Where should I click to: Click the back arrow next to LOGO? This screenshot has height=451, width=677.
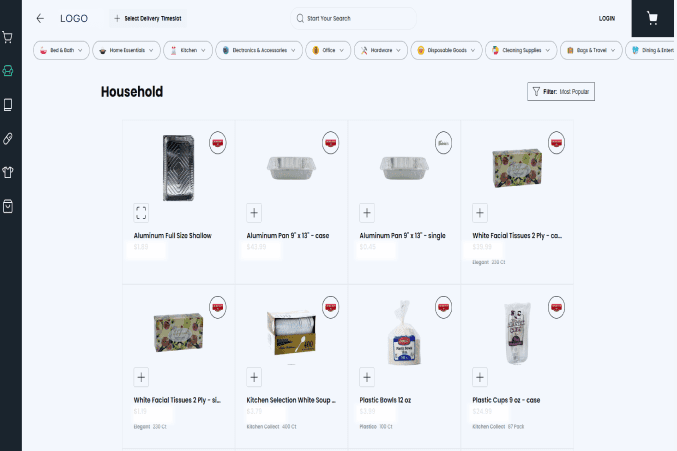click(x=40, y=18)
